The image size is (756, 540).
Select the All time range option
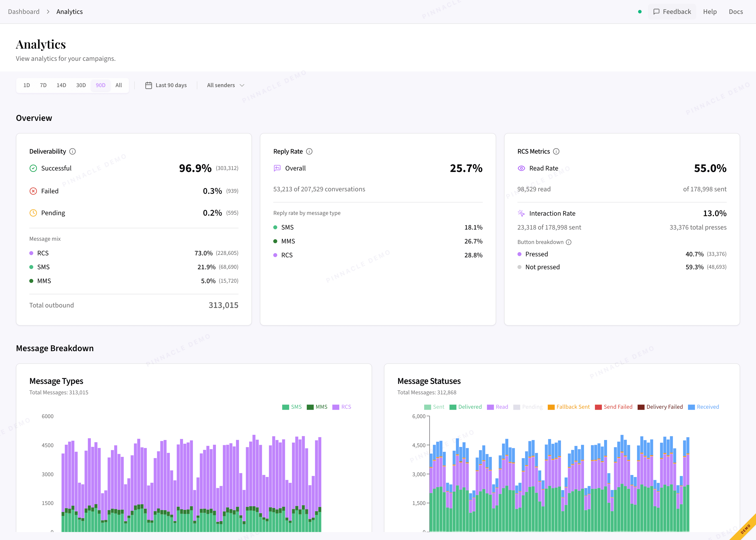click(119, 85)
